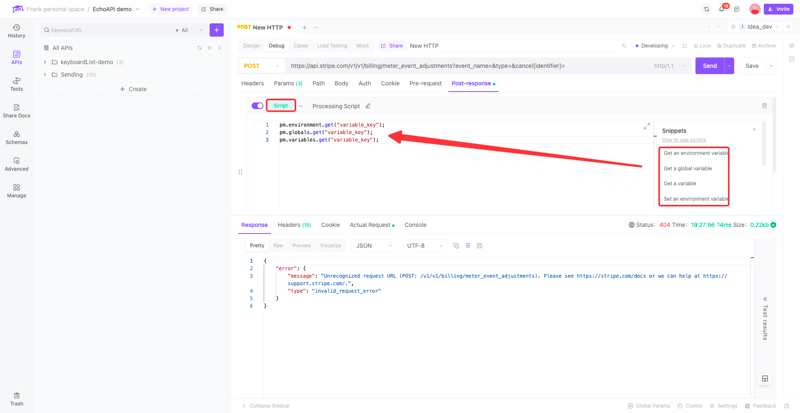Open the Schemas sidebar panel
Image resolution: width=800 pixels, height=413 pixels.
(16, 138)
